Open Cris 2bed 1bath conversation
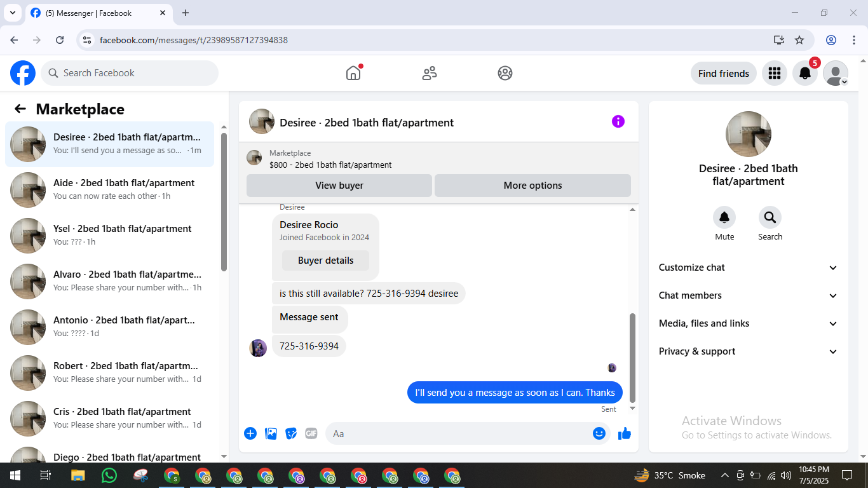Screen dimensions: 868x488 click(x=109, y=419)
